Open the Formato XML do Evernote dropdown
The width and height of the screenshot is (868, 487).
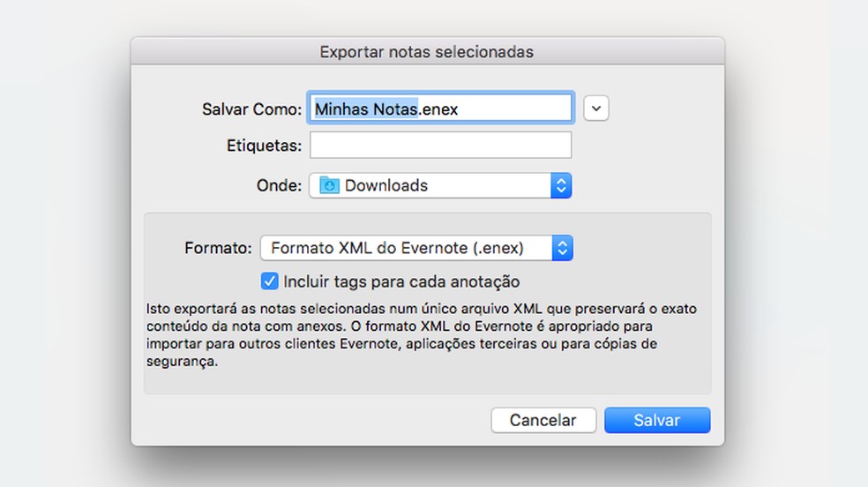(x=406, y=248)
